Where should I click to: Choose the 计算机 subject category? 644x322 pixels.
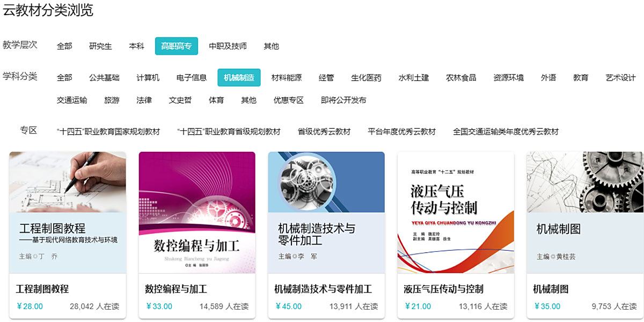pos(148,78)
